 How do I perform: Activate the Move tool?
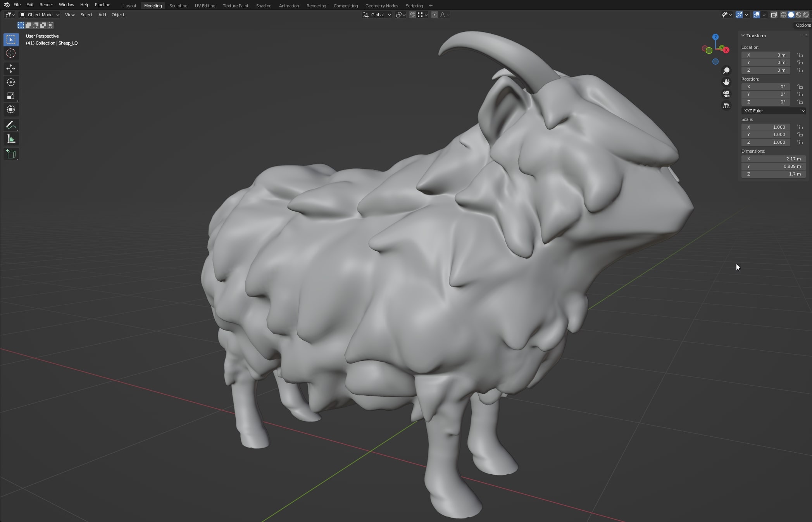pyautogui.click(x=11, y=69)
